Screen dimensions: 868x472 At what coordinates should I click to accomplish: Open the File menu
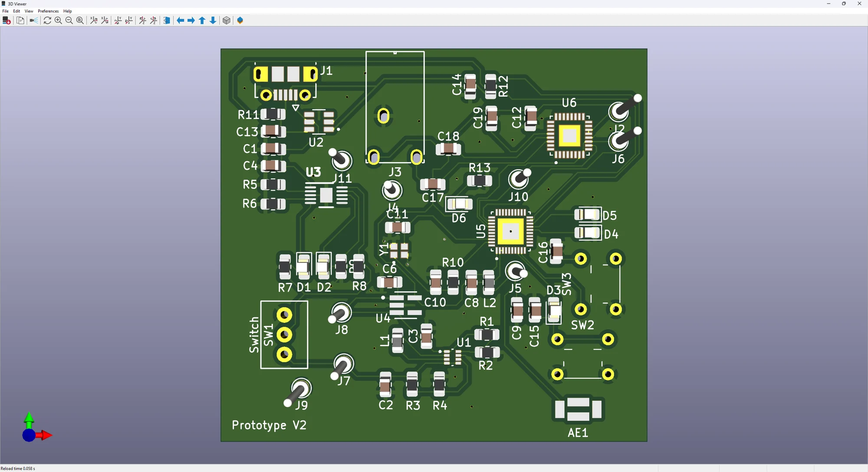tap(5, 11)
